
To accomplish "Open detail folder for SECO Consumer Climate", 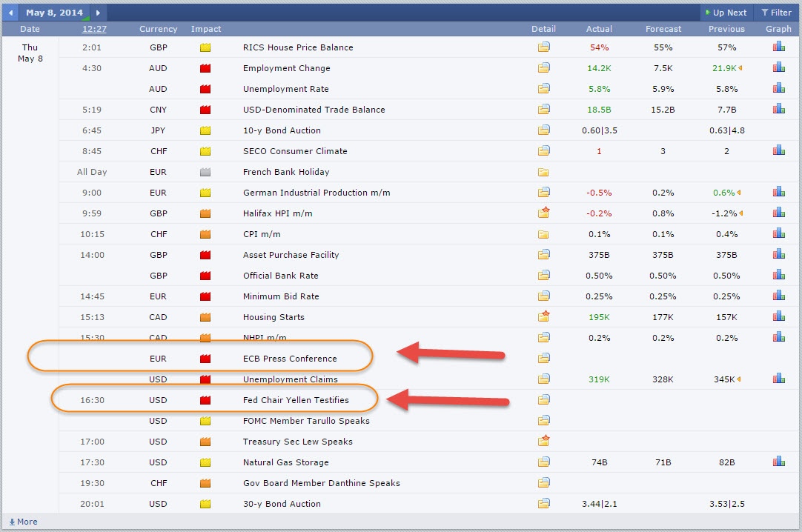I will click(544, 150).
